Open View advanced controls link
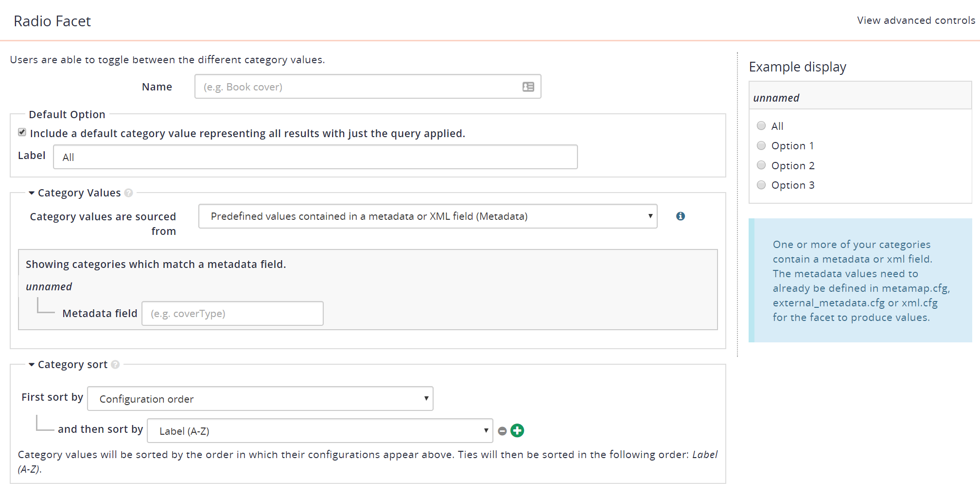 tap(915, 20)
